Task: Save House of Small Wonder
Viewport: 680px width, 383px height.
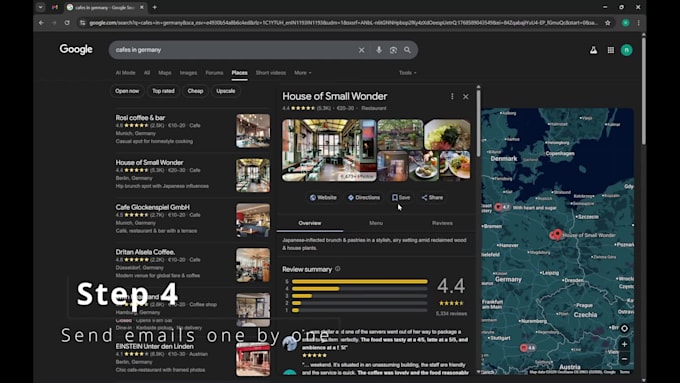Action: (401, 197)
